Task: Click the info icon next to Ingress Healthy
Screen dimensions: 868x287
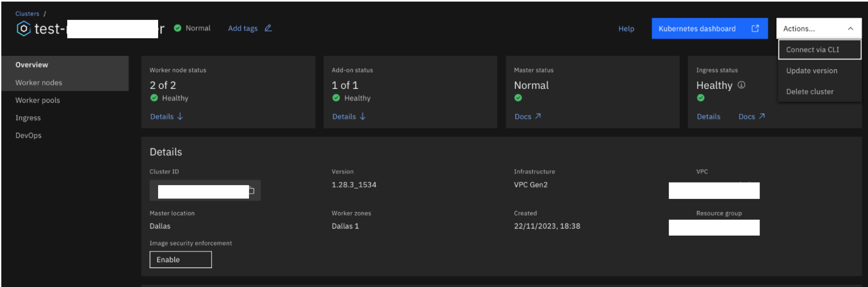Action: pyautogui.click(x=741, y=85)
